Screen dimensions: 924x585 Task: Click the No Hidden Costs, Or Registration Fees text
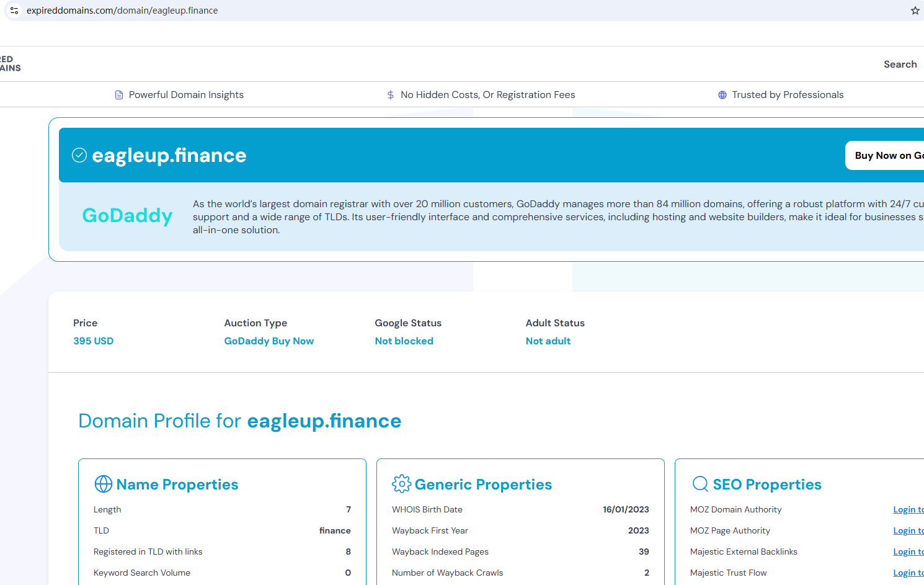(x=488, y=95)
